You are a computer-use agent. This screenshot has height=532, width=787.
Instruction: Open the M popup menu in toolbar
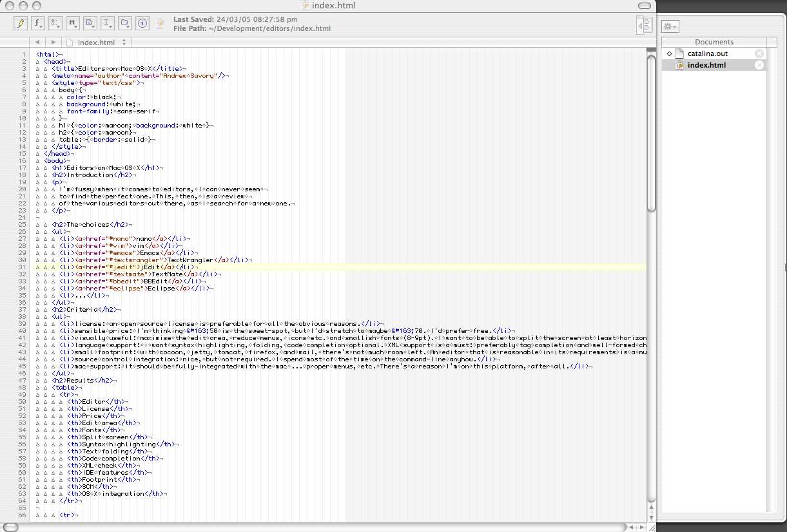(x=73, y=24)
